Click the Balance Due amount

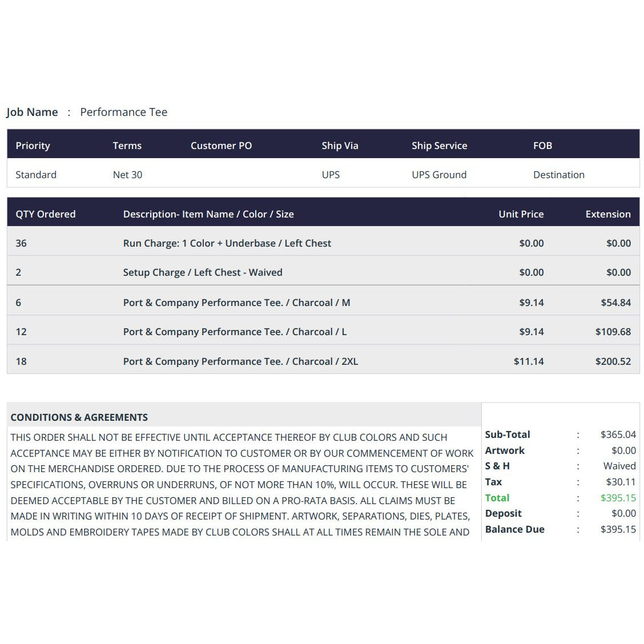(618, 529)
